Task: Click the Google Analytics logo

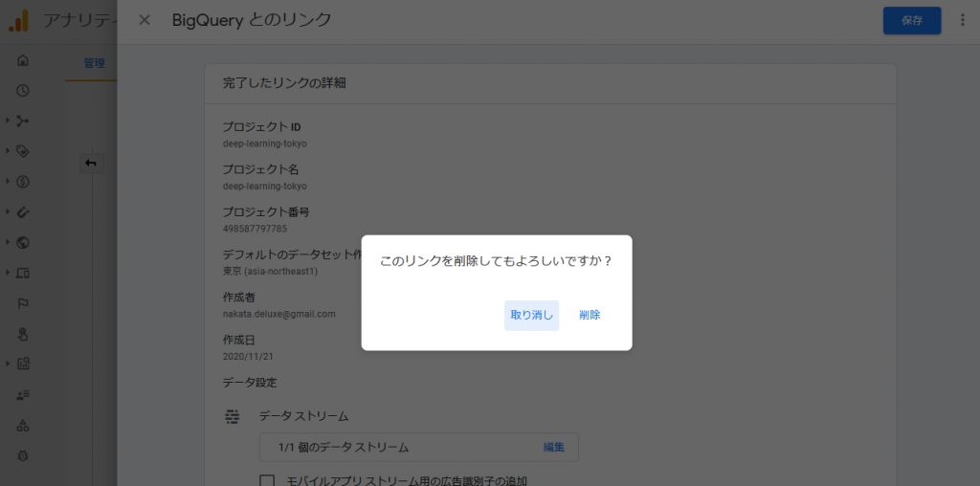Action: click(19, 21)
